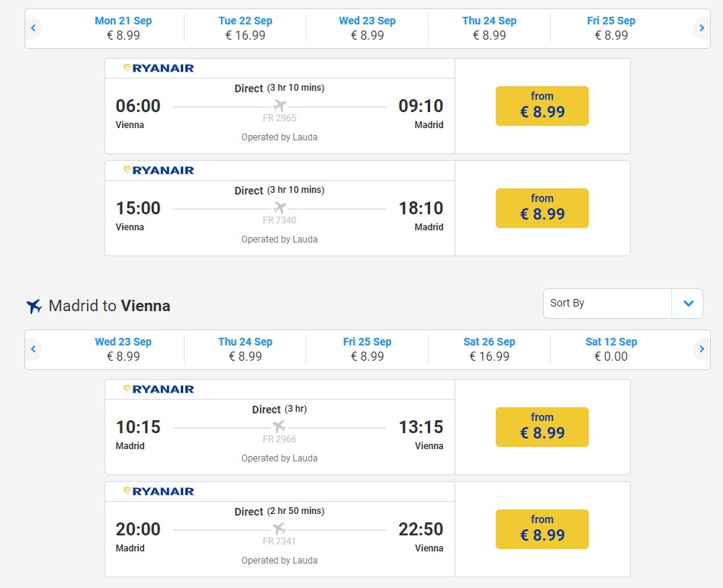Screen dimensions: 723x588
Task: Click the left arrow on the Madrid to Vienna dates
Action: pos(34,349)
